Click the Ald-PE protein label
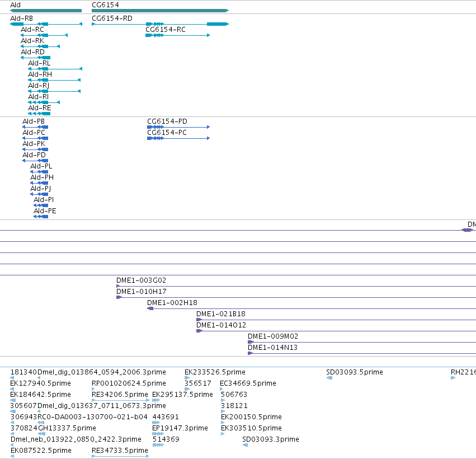Viewport: 476px width, 459px height. (45, 211)
